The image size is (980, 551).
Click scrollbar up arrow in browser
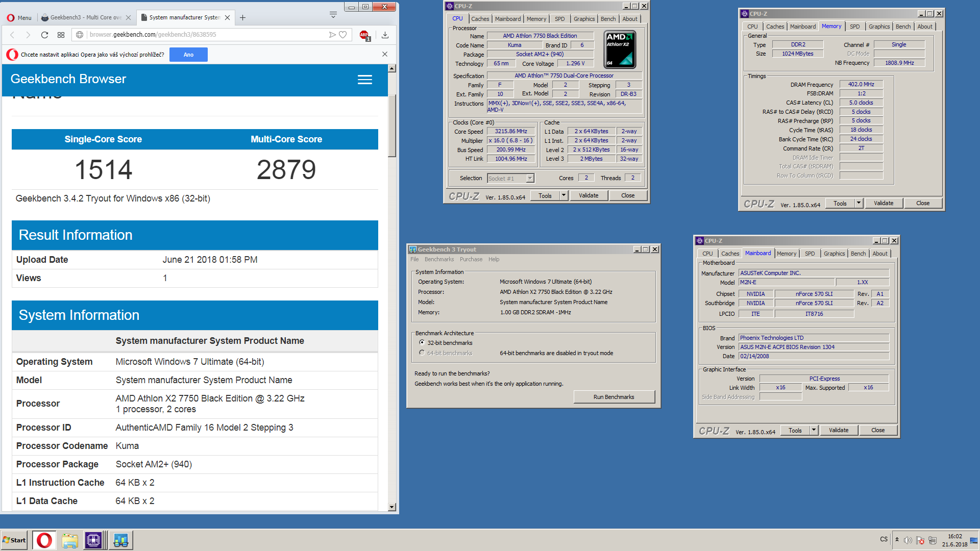(392, 68)
